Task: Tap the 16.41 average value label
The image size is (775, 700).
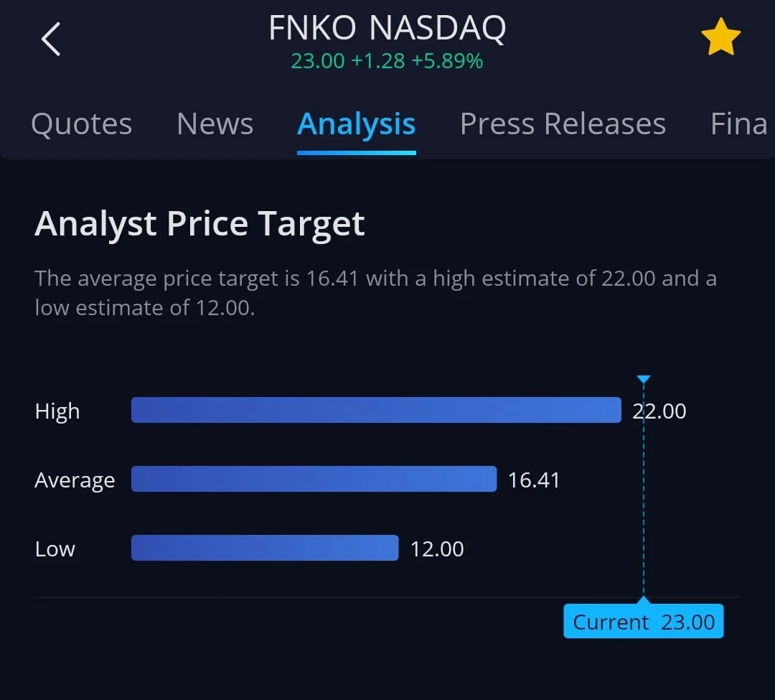Action: [x=535, y=480]
